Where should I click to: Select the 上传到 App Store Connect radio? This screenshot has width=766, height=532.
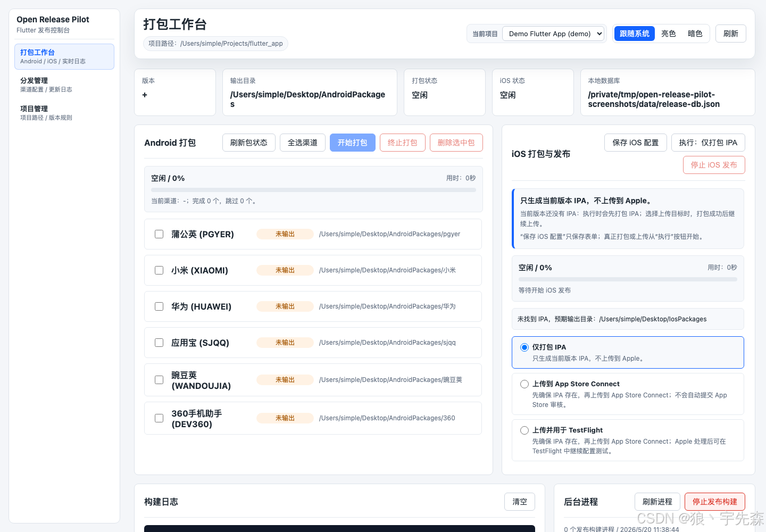(524, 384)
